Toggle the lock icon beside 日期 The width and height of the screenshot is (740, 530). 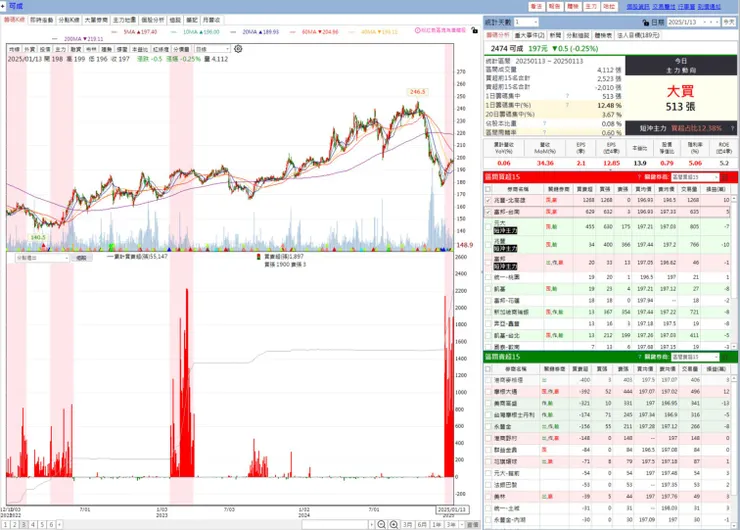[x=646, y=22]
